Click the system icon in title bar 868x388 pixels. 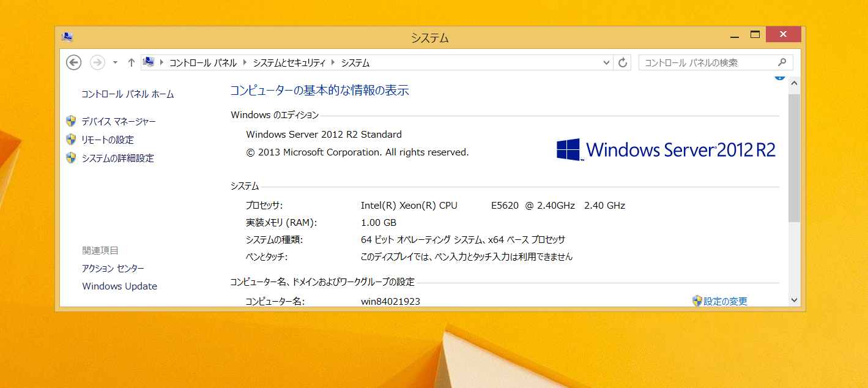[x=67, y=37]
